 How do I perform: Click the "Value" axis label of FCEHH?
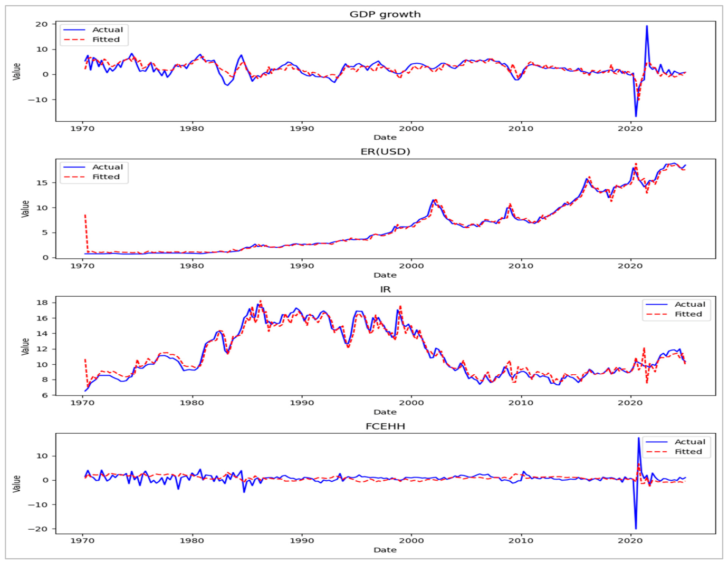point(17,483)
